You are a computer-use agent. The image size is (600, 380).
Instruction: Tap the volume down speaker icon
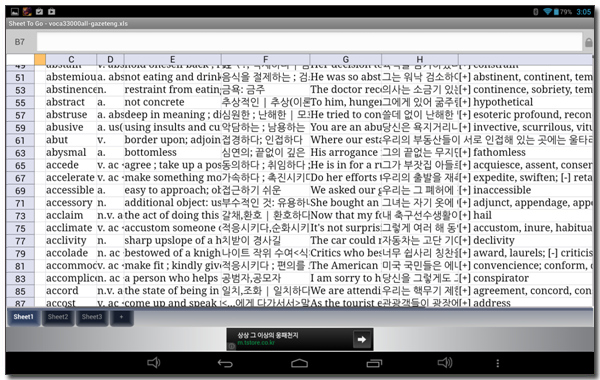[x=153, y=362]
